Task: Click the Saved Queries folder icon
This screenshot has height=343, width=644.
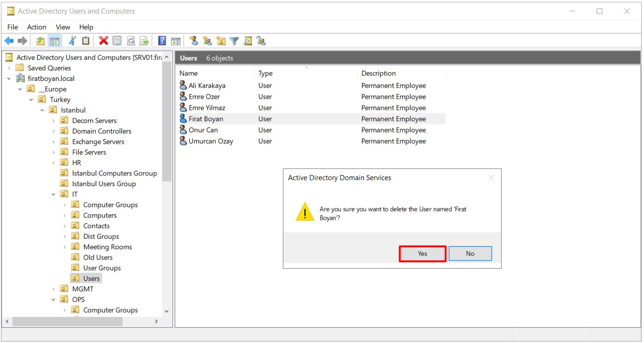Action: [x=20, y=68]
